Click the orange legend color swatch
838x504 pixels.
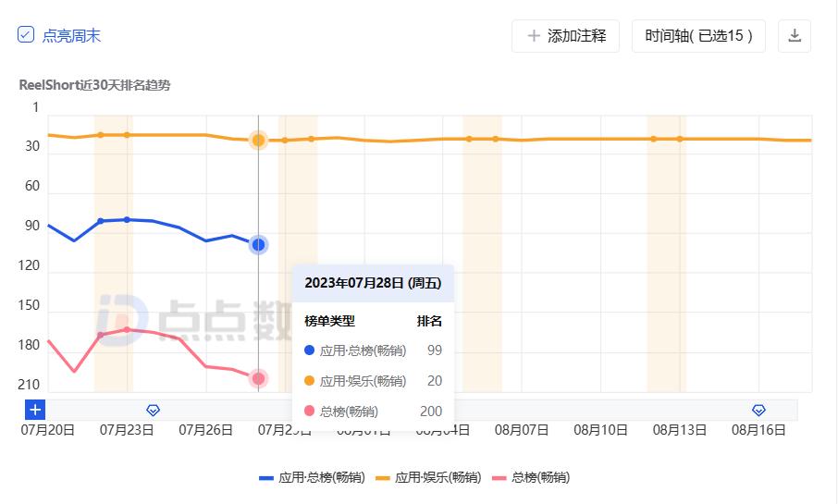382,478
